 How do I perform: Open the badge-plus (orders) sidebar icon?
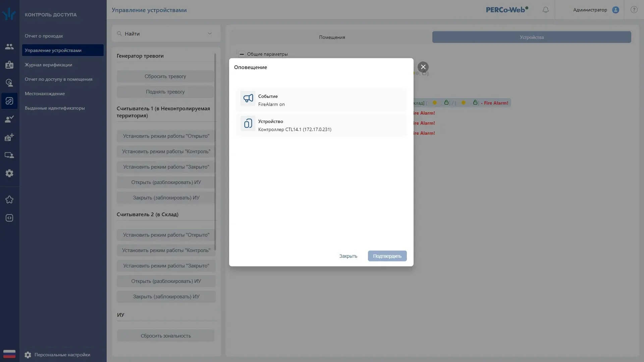tap(9, 137)
